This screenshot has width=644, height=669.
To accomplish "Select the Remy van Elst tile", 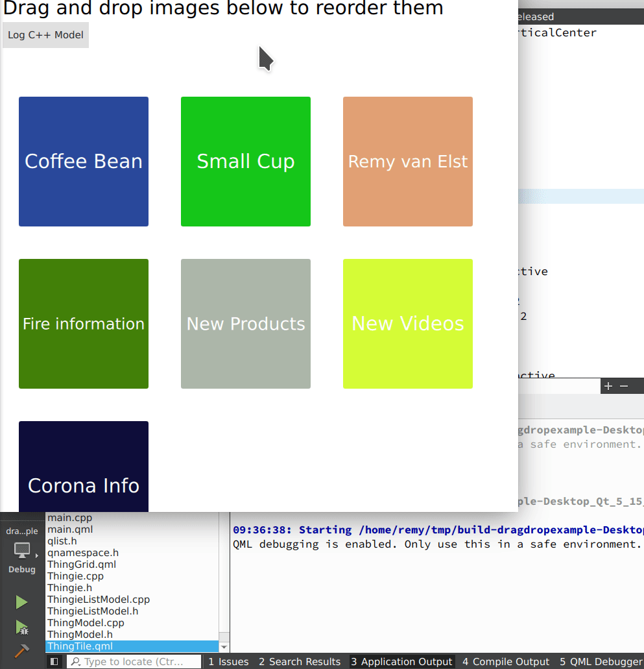I will 408,162.
